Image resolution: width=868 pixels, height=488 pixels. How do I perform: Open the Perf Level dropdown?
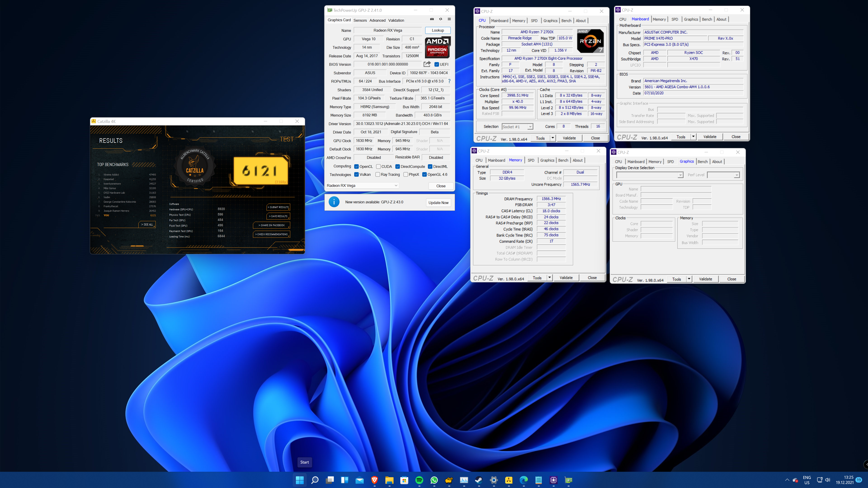click(x=723, y=175)
